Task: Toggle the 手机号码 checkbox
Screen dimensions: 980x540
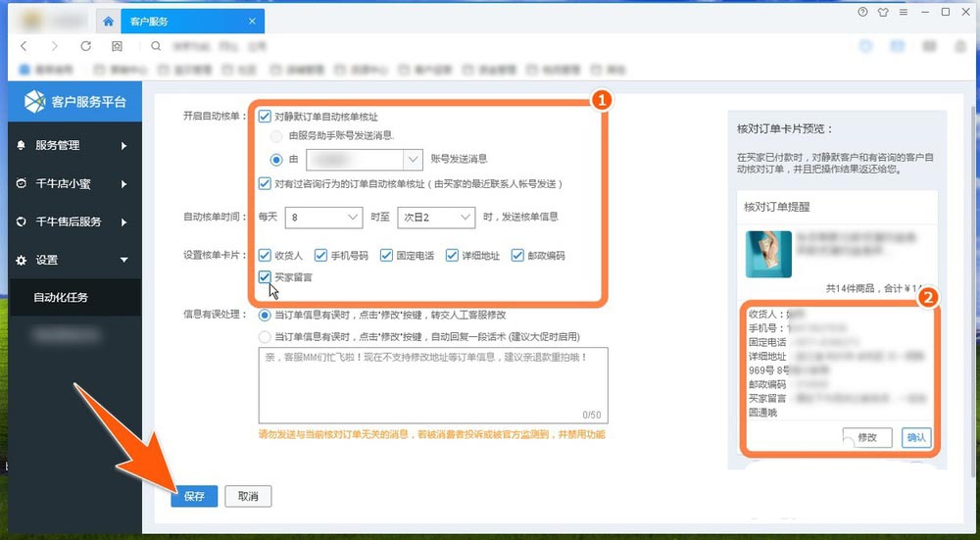Action: pos(320,255)
